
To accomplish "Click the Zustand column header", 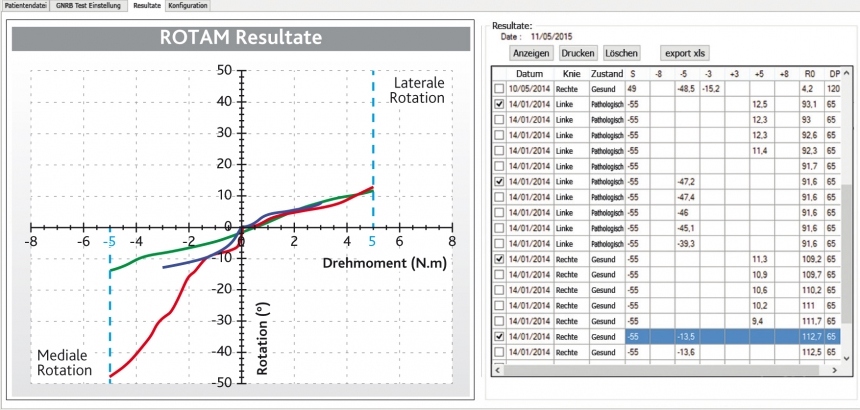I will pos(607,73).
